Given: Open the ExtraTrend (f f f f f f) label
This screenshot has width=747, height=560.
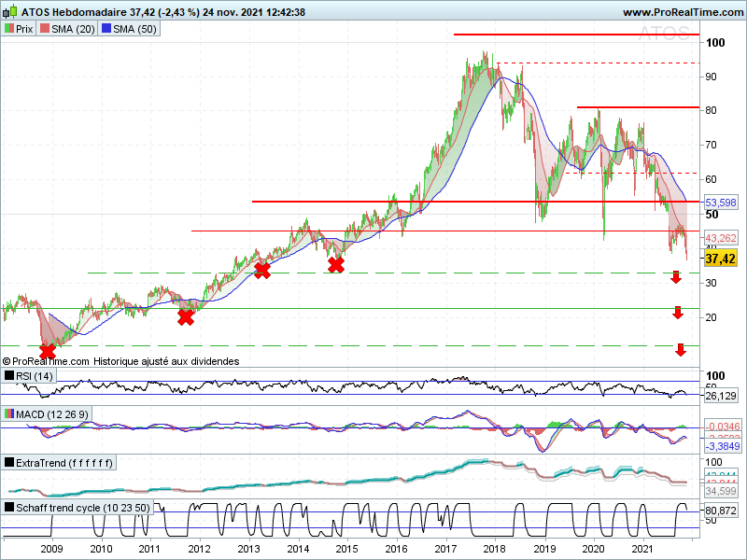Looking at the screenshot, I should click(59, 463).
